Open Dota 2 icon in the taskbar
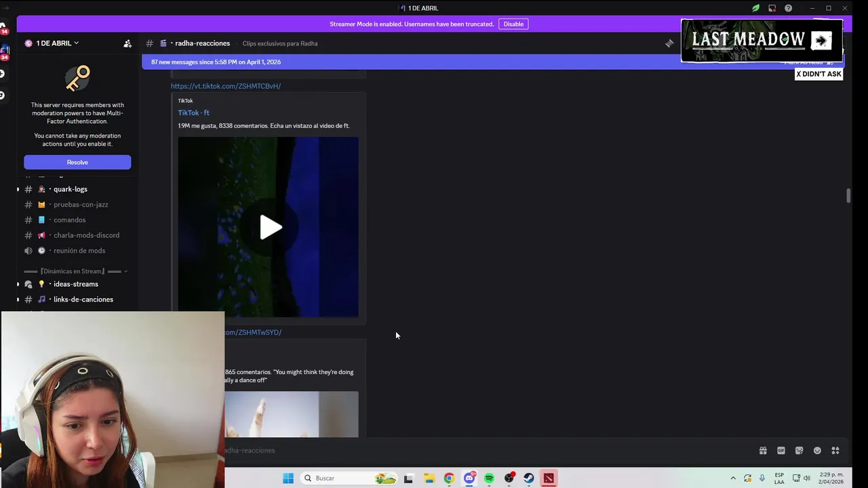The height and width of the screenshot is (488, 868). coord(549,479)
